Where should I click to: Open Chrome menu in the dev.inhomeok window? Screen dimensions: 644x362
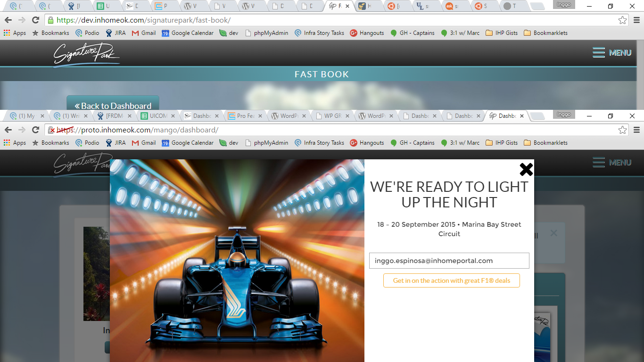click(x=636, y=20)
